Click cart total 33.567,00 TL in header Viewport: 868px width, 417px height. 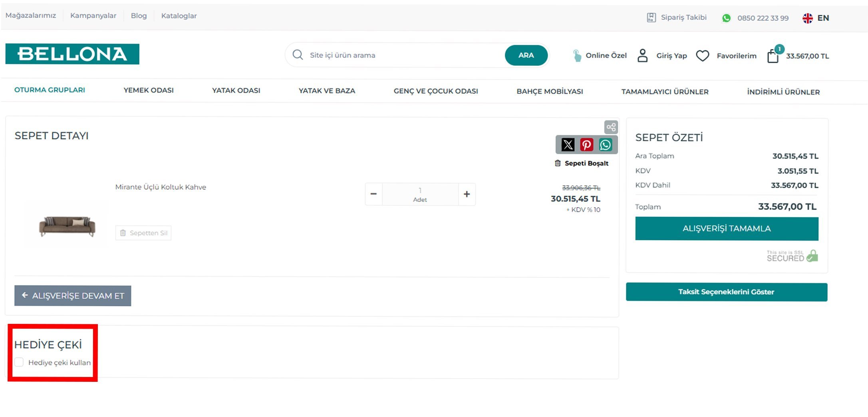807,56
